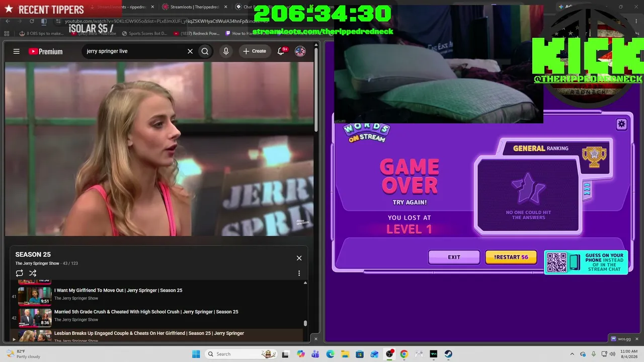Click the !RESTART 56 button
The image size is (644, 362).
511,257
